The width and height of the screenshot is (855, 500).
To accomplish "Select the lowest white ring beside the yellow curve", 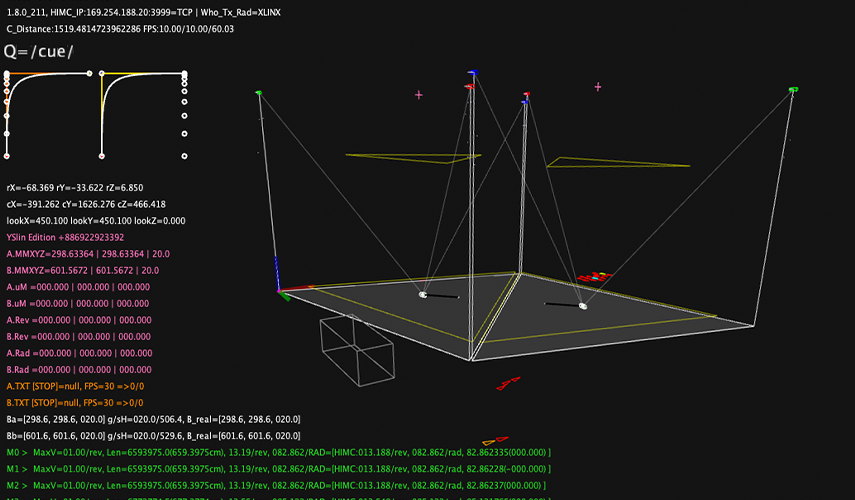I will point(184,156).
